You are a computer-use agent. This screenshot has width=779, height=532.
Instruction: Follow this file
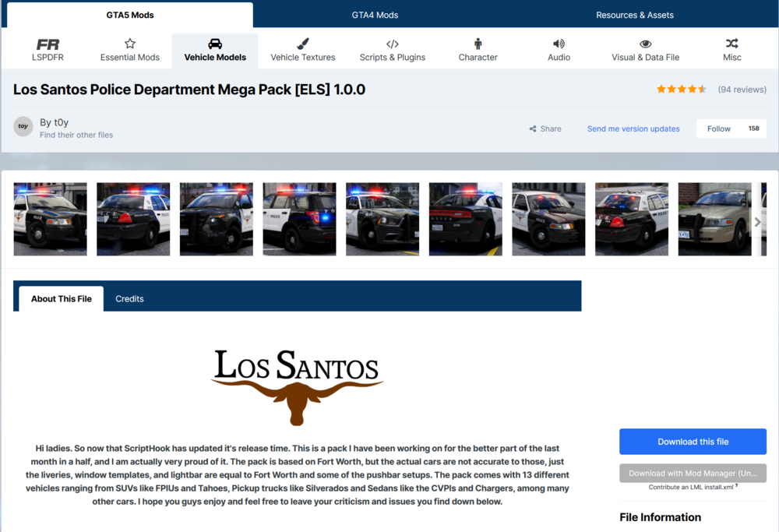[x=719, y=129]
